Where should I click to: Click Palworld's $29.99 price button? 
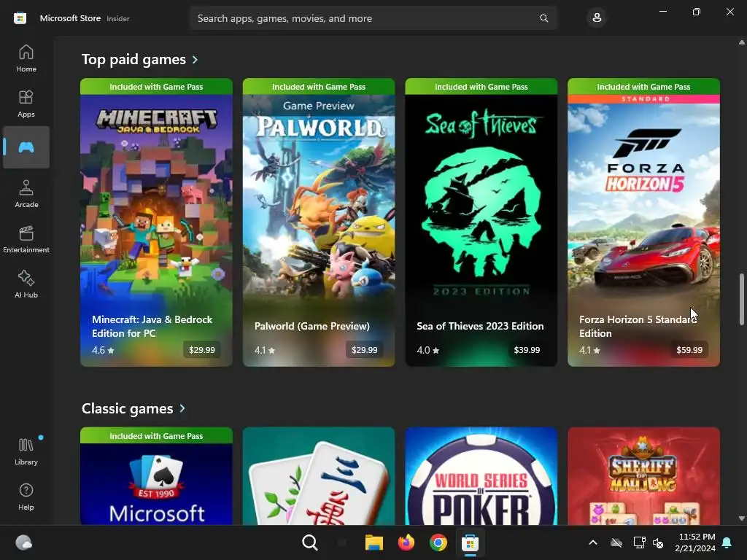[x=365, y=350]
